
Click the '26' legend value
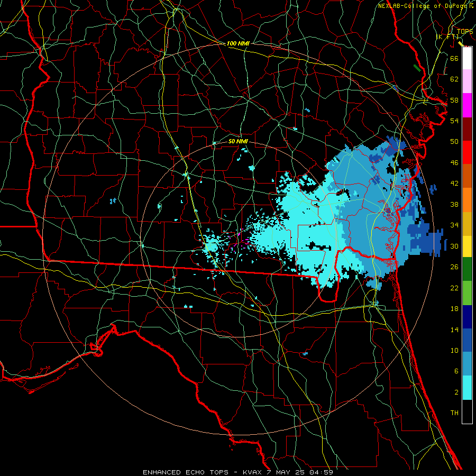(454, 267)
